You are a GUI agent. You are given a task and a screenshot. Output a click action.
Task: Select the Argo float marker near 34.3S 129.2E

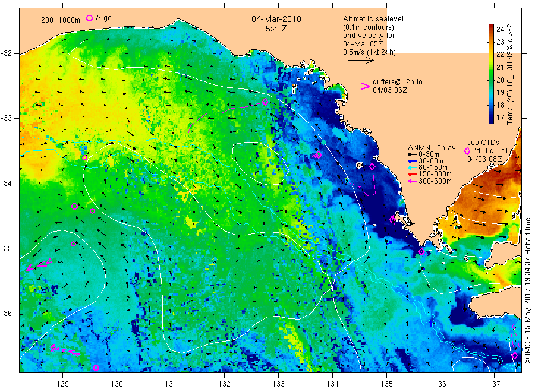point(75,206)
